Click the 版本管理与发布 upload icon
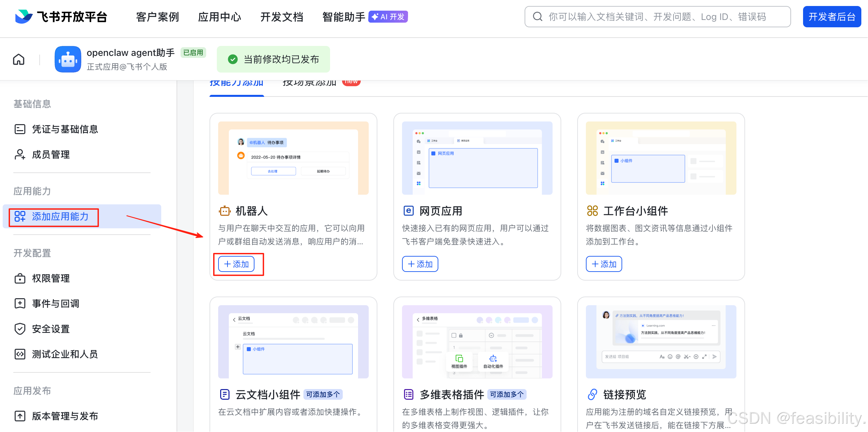The image size is (868, 432). pos(20,416)
